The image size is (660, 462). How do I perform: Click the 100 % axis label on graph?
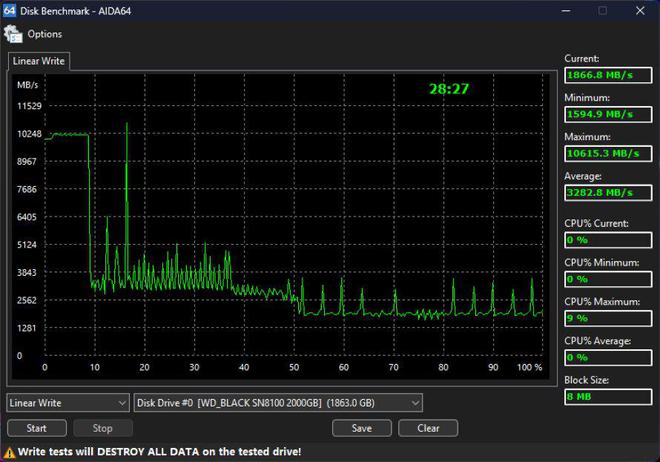coord(530,367)
